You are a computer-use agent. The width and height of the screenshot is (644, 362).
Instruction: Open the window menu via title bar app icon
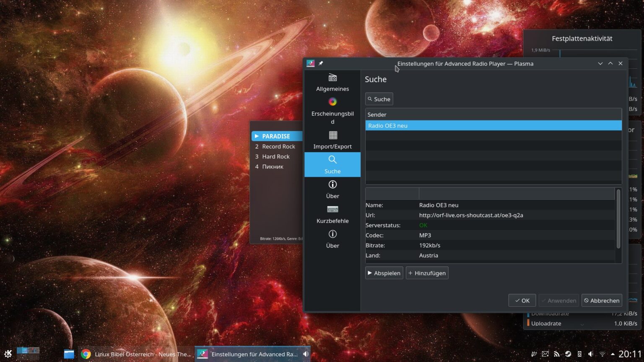[310, 63]
